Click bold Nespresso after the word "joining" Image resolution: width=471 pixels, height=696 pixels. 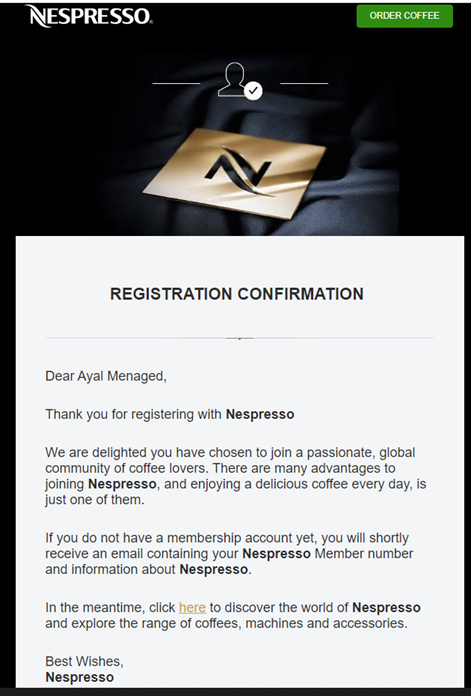[x=122, y=484]
